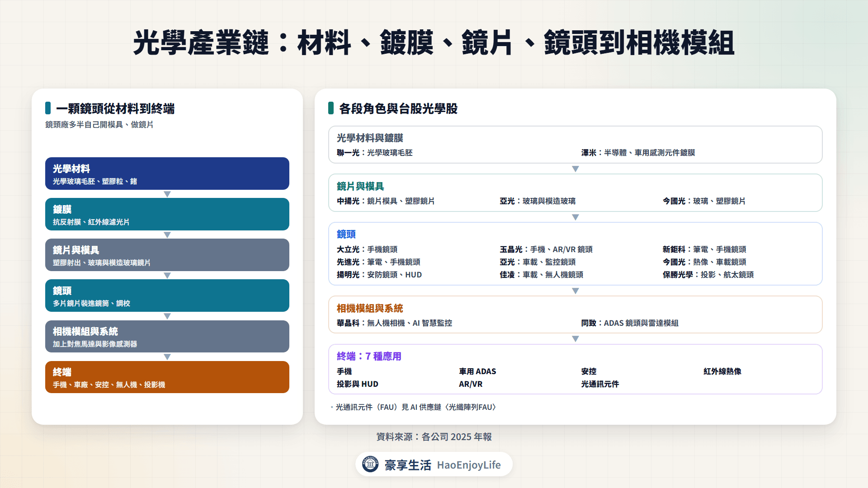Image resolution: width=868 pixels, height=488 pixels.
Task: Click the 相機模組與系統 gray flow block
Action: [x=167, y=336]
